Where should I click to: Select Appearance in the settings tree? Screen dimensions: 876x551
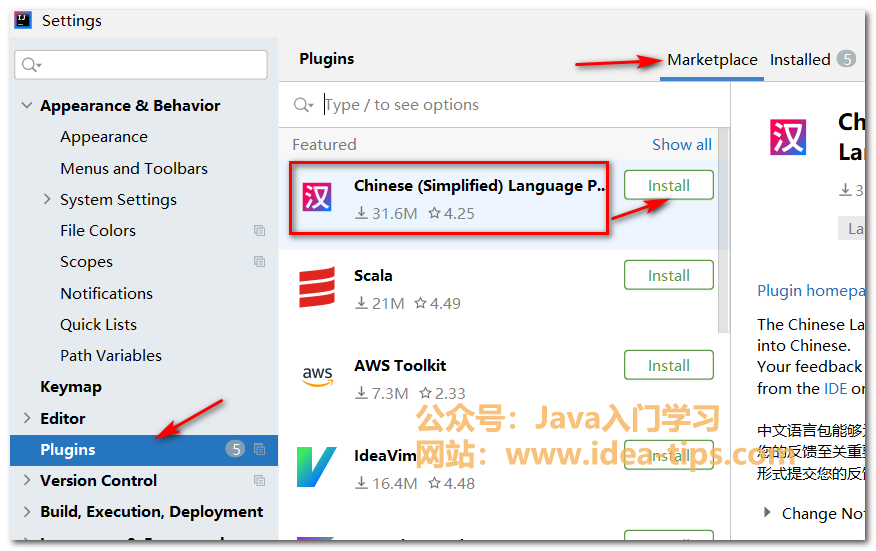pos(104,137)
